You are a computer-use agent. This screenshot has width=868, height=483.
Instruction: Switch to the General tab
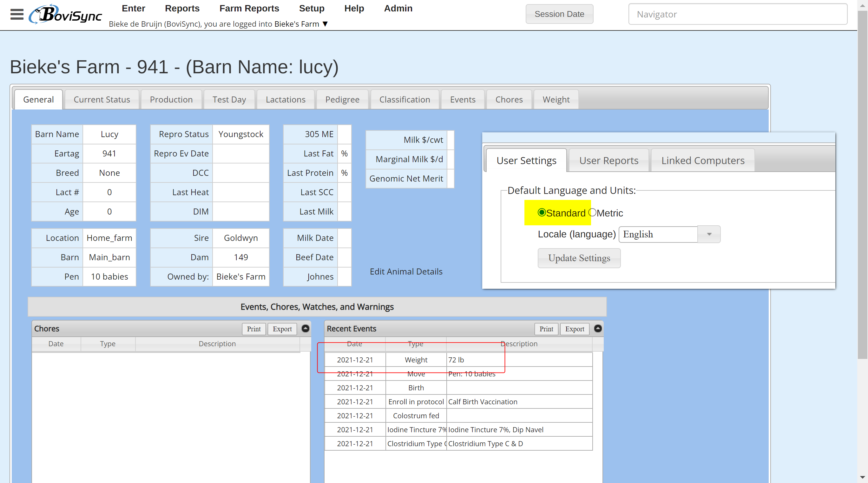[x=38, y=99]
